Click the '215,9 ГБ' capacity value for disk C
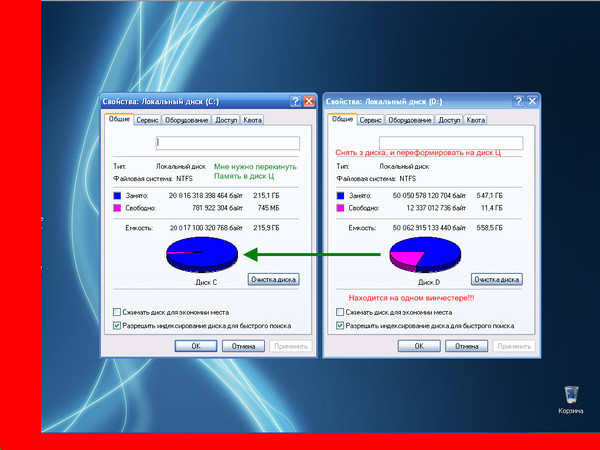This screenshot has height=450, width=600. click(x=266, y=228)
